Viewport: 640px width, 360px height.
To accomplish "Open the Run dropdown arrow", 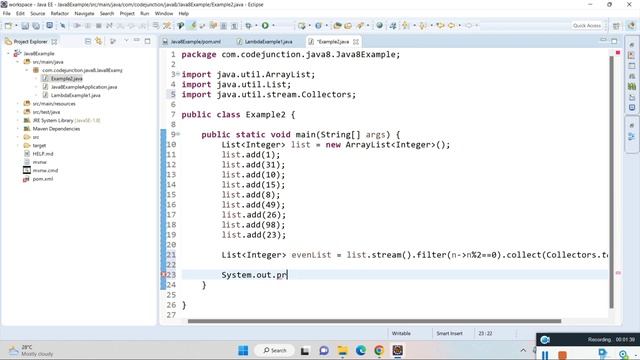I will [x=273, y=26].
